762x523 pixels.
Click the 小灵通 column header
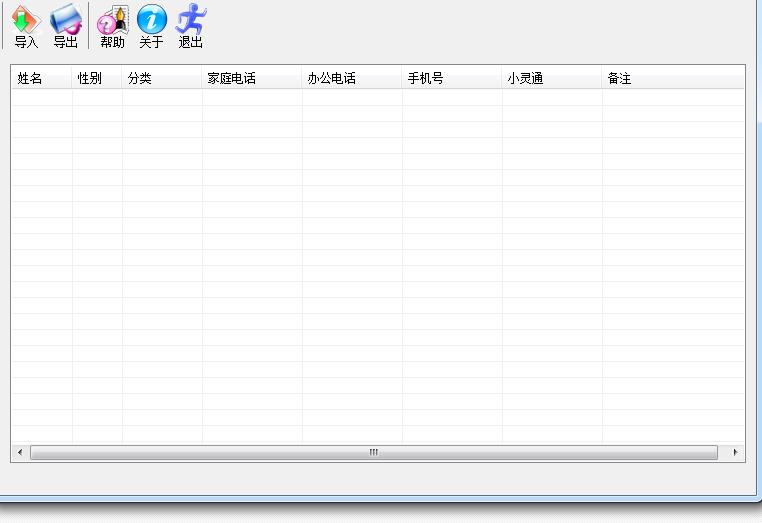pyautogui.click(x=552, y=78)
